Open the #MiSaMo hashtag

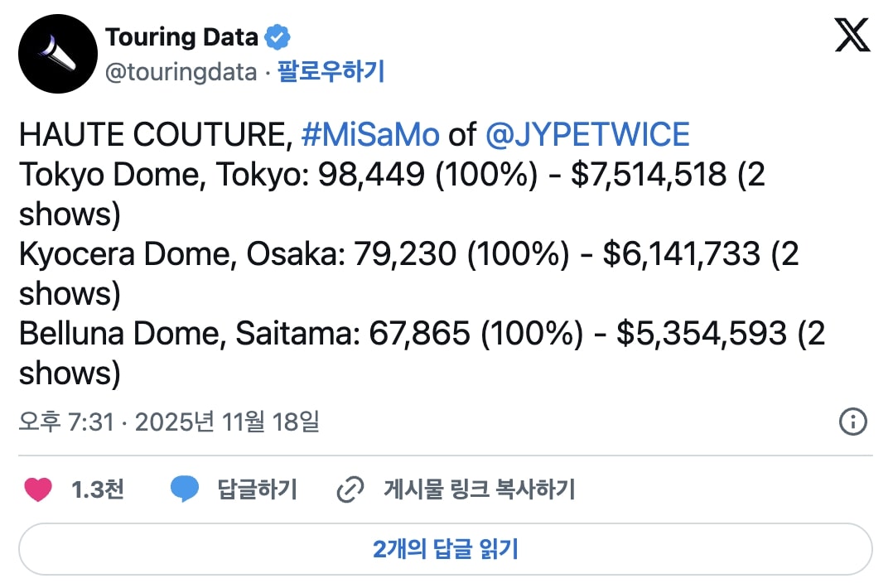pos(370,134)
